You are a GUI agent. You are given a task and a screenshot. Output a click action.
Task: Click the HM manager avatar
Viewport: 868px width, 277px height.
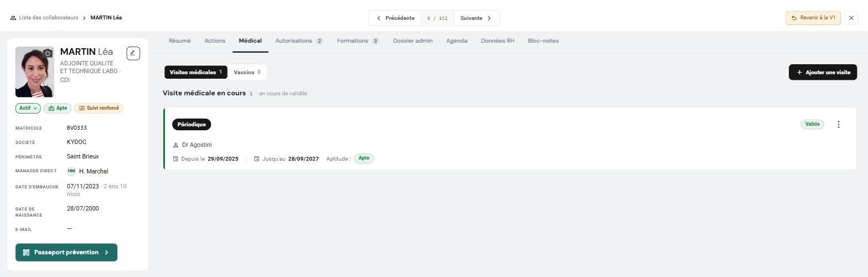(71, 171)
